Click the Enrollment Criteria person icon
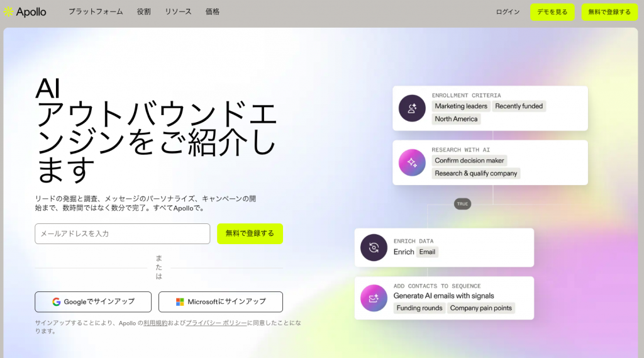This screenshot has width=644, height=358. 412,108
